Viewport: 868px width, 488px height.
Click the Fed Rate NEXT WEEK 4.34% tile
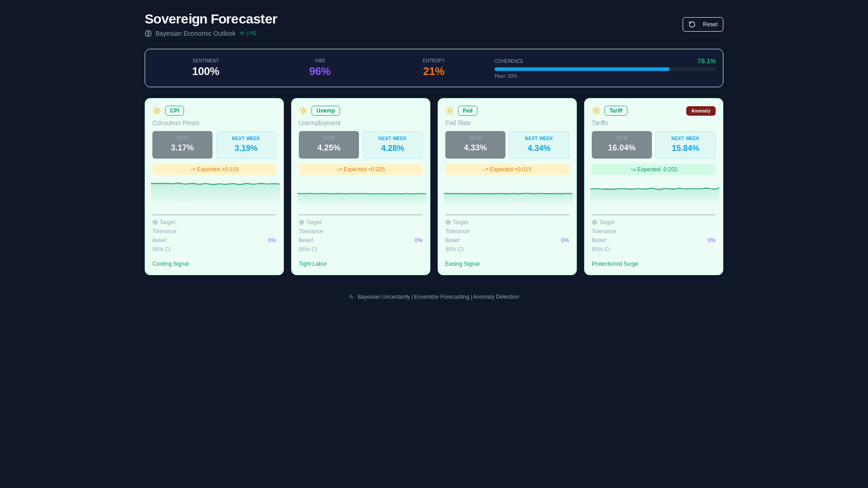pyautogui.click(x=539, y=145)
